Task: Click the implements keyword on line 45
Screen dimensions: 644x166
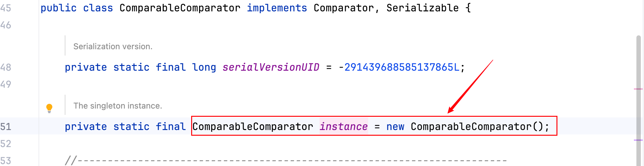Action: pyautogui.click(x=277, y=8)
